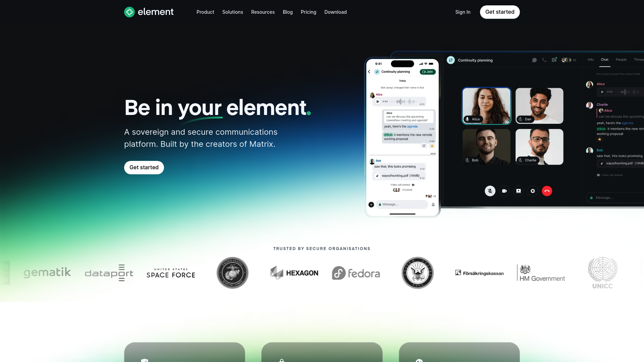This screenshot has height=362, width=644.
Task: Open the Product dropdown menu
Action: [205, 12]
